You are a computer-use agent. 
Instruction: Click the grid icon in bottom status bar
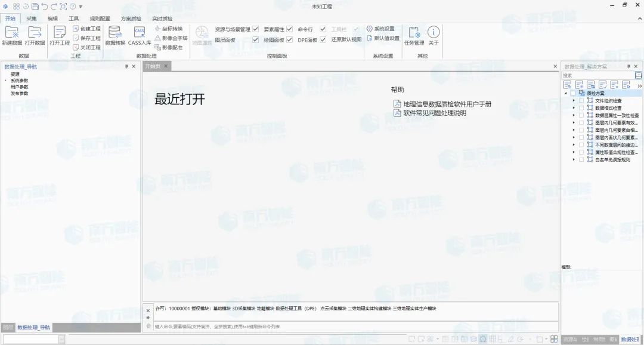click(x=493, y=339)
